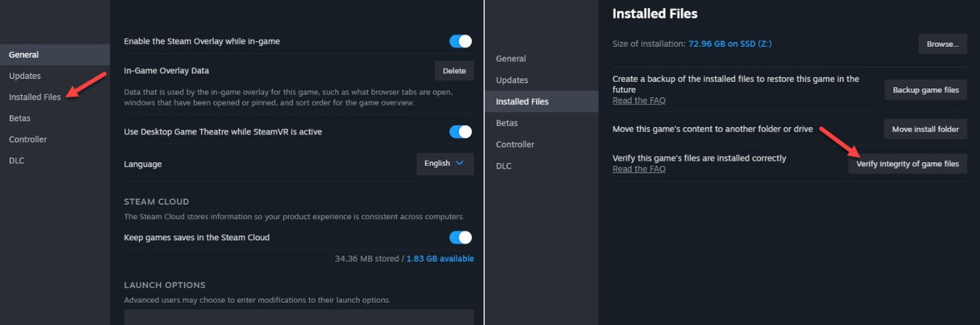The image size is (980, 325).
Task: Open Read the FAQ link under verify
Action: click(639, 169)
